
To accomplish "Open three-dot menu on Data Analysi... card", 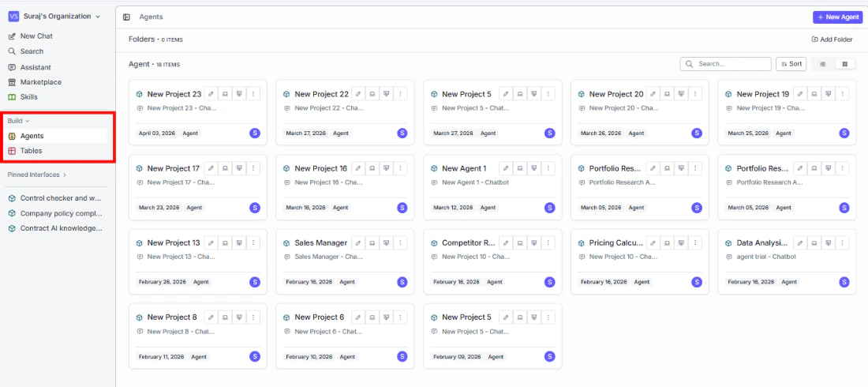I will click(x=842, y=242).
